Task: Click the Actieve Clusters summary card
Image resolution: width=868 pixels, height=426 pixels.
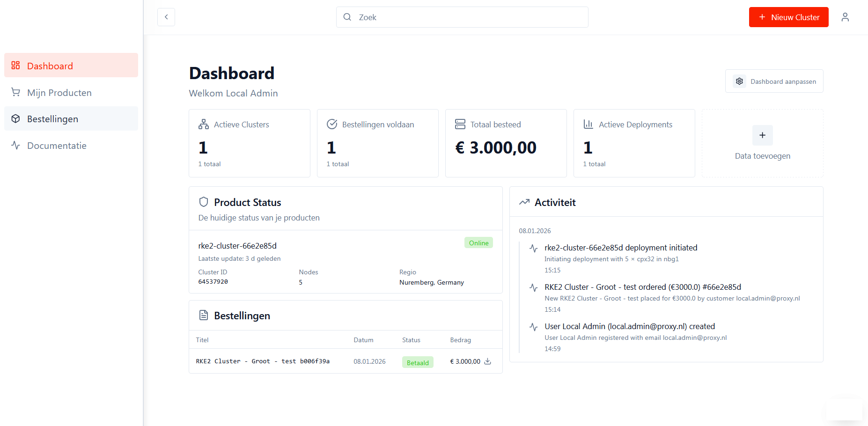Action: (249, 143)
